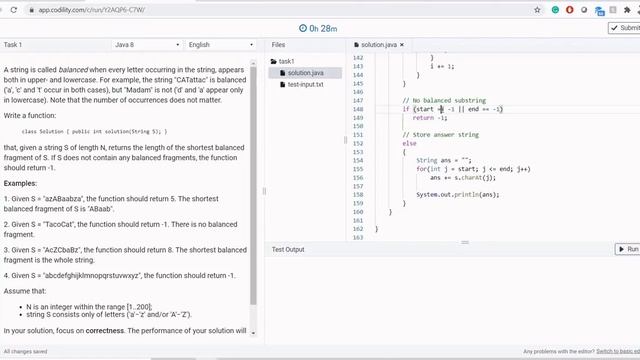640x360 pixels.
Task: Click the 'Examples:' heading
Action: tap(20, 183)
